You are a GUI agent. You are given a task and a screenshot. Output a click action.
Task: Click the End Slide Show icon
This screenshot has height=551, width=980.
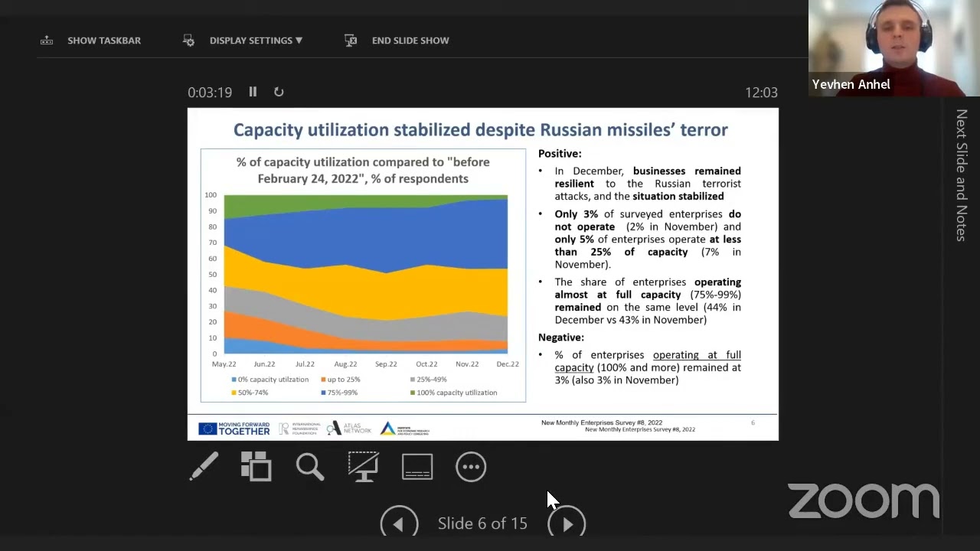[351, 41]
